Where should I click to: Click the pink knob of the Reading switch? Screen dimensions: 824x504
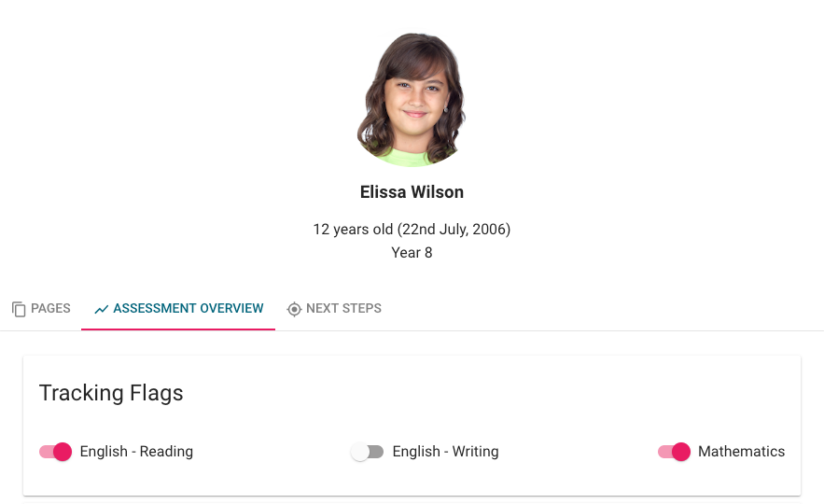coord(63,452)
